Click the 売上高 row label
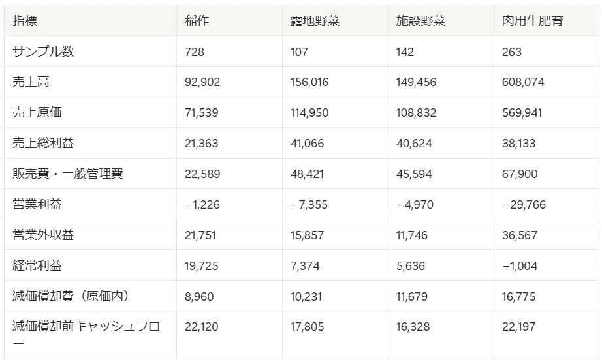 31,82
